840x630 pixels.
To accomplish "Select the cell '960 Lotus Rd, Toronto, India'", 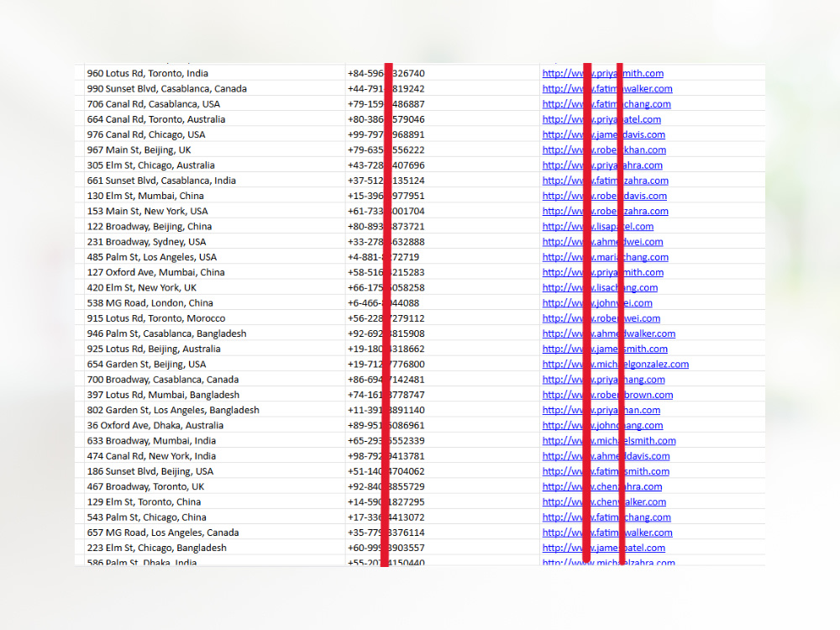I will [x=147, y=73].
